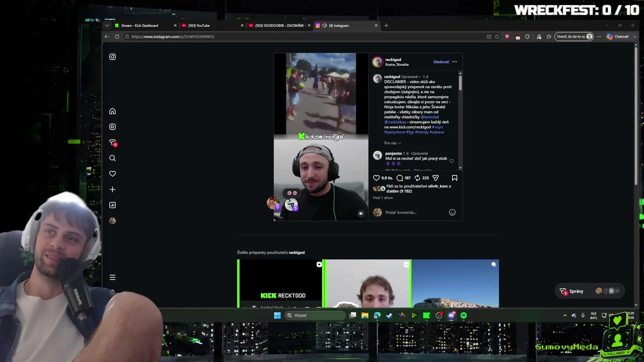Focus the 'Pridať komentár...' comment field
644x362 pixels.
[415, 213]
